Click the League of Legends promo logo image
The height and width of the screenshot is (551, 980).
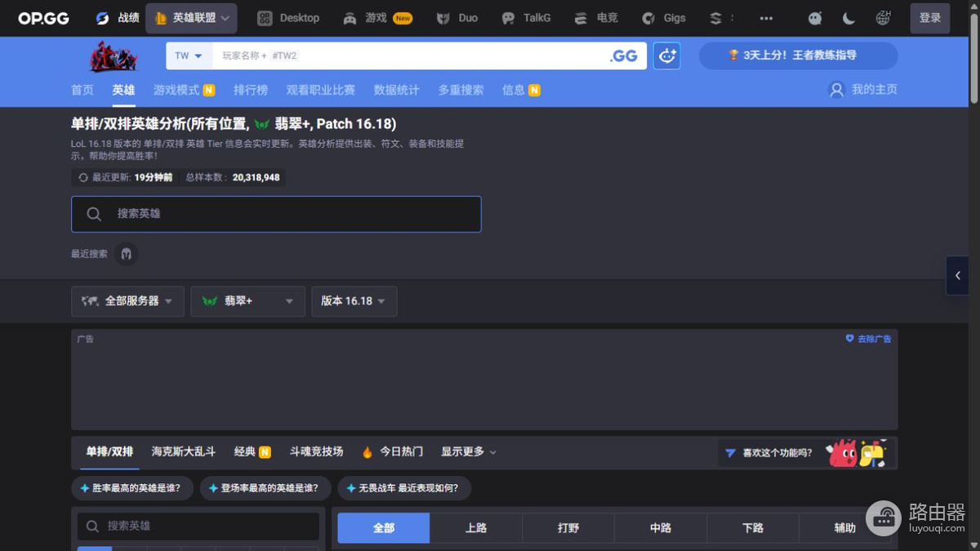pos(114,56)
